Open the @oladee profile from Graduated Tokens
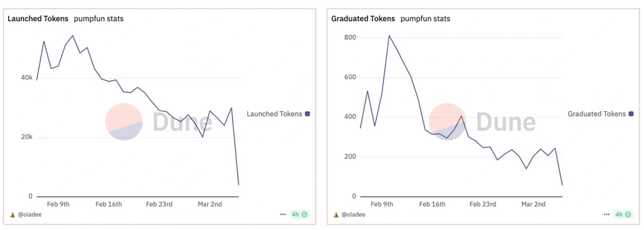The width and height of the screenshot is (644, 230). (x=353, y=215)
